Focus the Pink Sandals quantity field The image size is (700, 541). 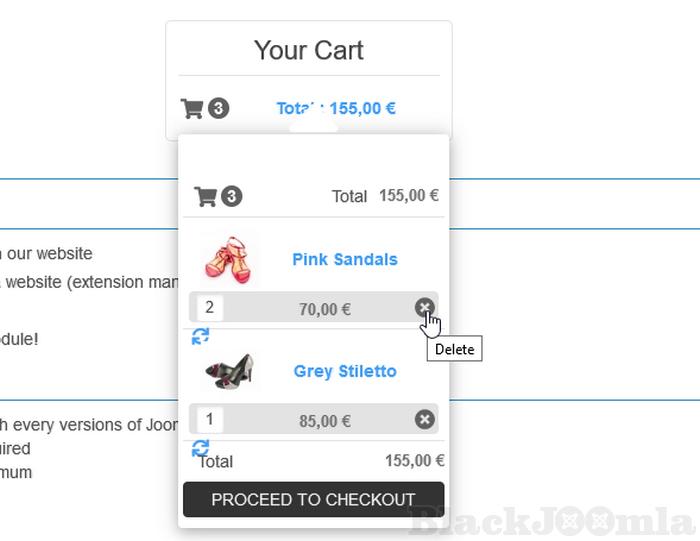pos(210,308)
